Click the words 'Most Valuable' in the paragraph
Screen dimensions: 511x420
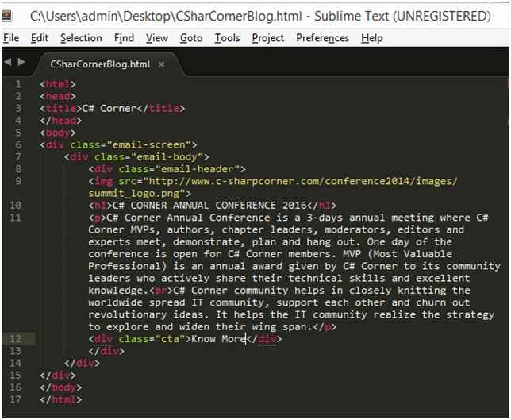pyautogui.click(x=413, y=254)
